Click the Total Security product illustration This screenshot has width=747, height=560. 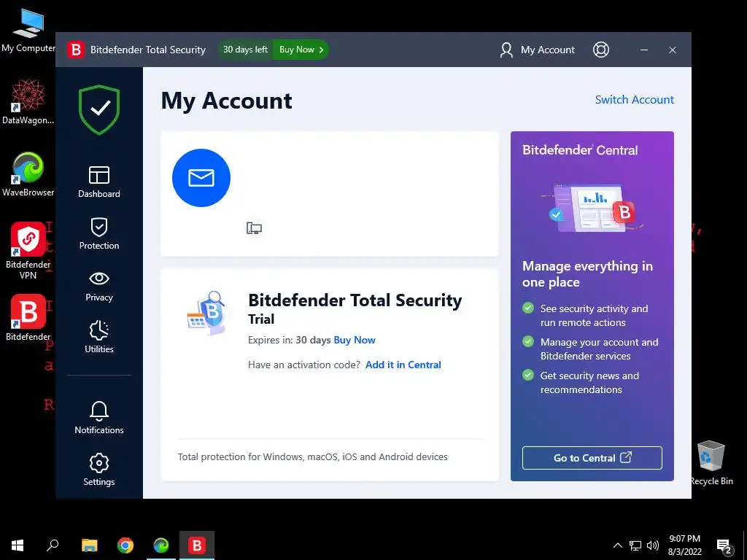206,313
